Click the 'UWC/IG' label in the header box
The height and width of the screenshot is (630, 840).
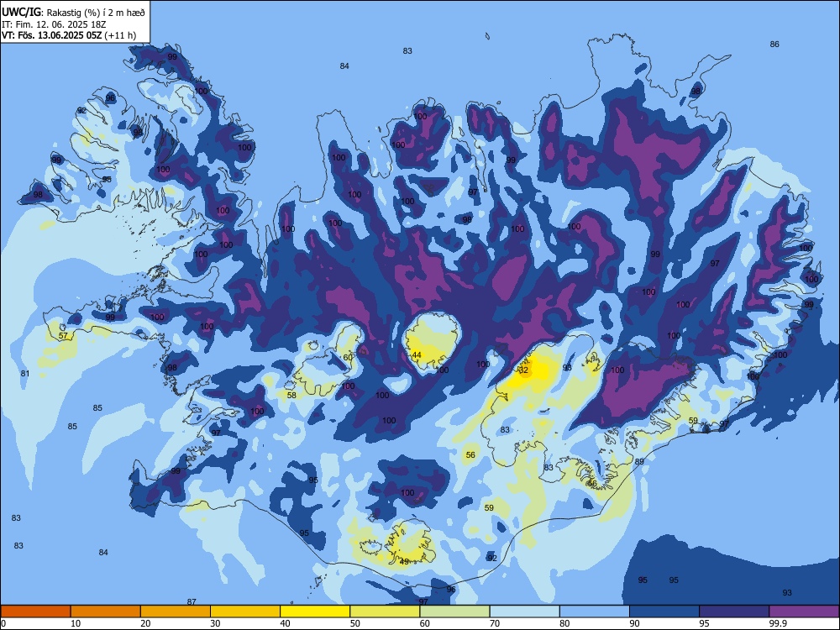22,12
